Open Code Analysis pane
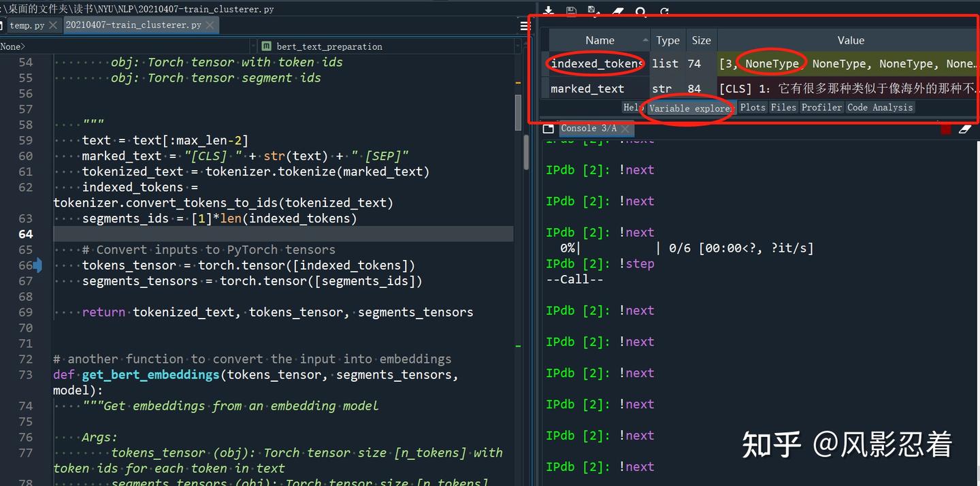This screenshot has width=980, height=486. tap(880, 107)
